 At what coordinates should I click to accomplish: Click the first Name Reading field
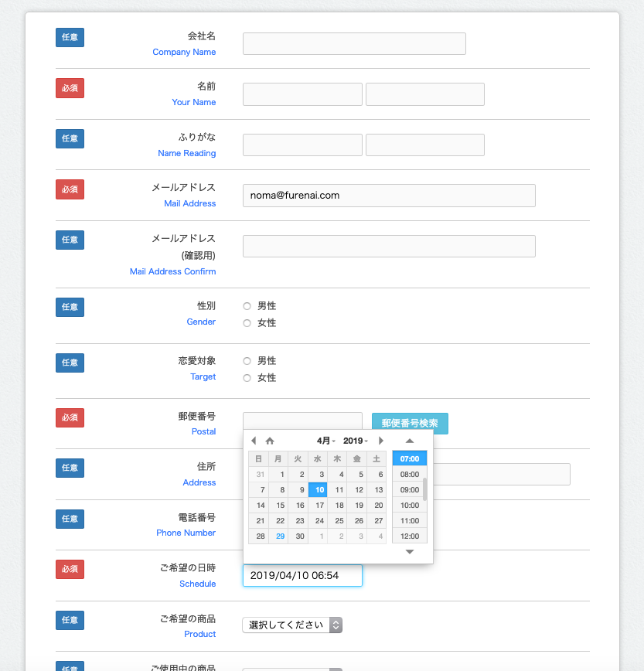click(x=302, y=145)
